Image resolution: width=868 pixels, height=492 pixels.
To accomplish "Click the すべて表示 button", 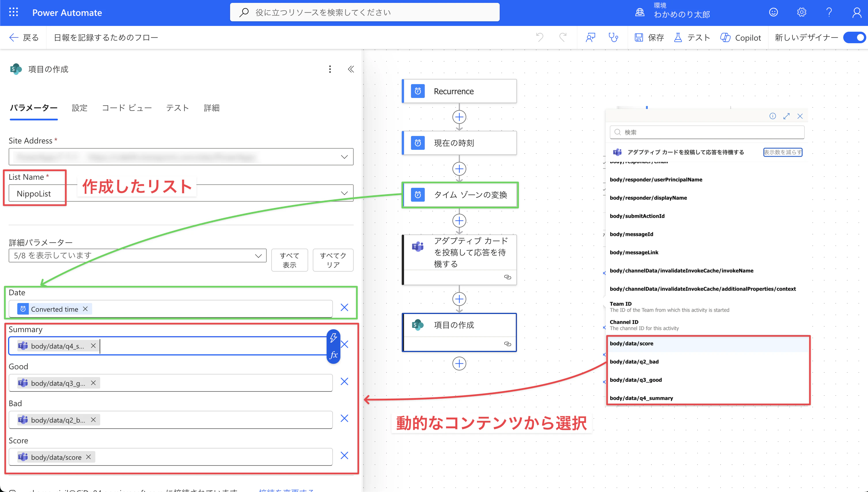I will point(289,260).
